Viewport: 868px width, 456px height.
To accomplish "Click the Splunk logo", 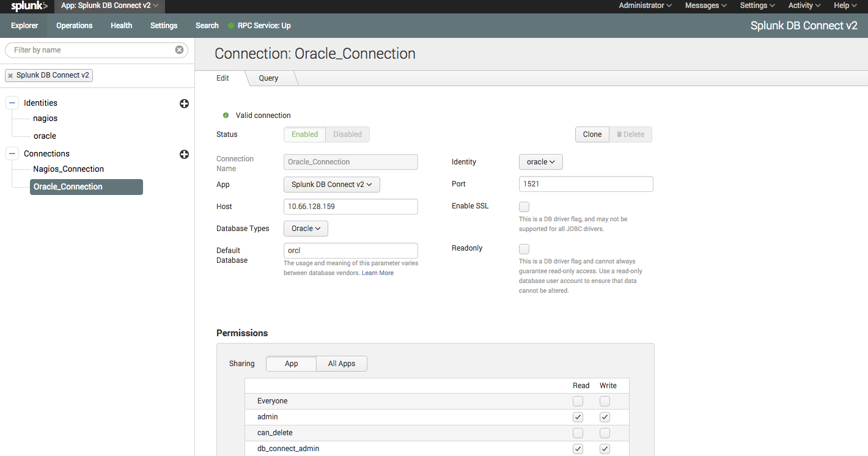I will (x=29, y=6).
